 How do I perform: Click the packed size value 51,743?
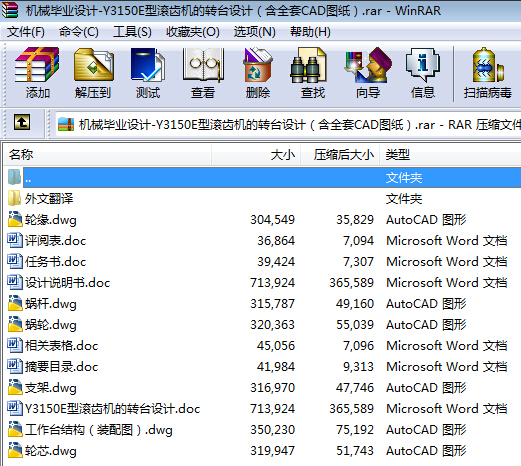[x=355, y=451]
